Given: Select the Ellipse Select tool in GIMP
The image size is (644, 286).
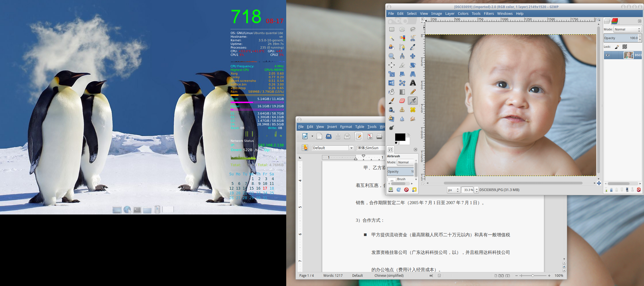Looking at the screenshot, I should pos(402,29).
